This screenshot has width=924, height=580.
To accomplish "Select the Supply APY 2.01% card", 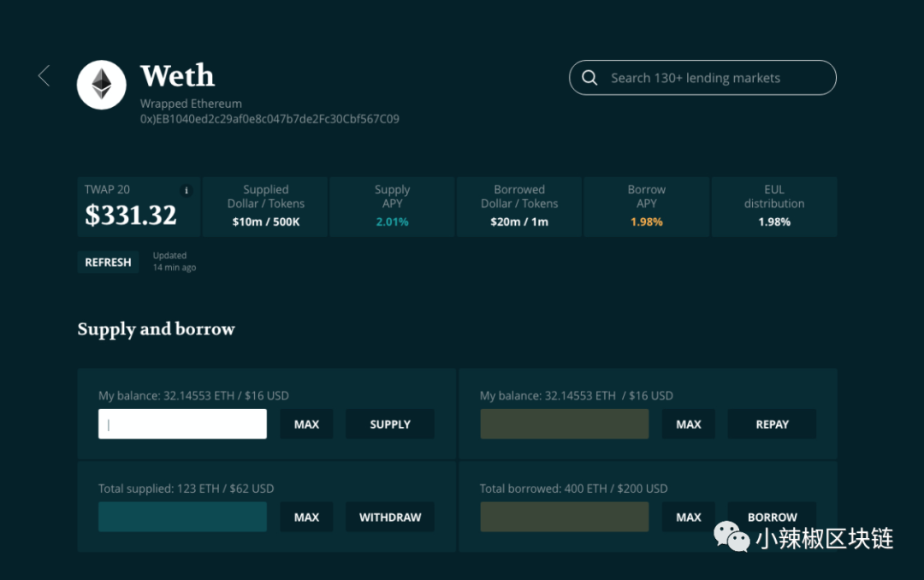I will point(392,206).
